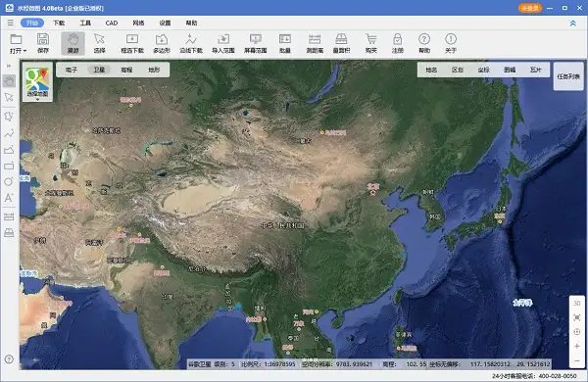Select the 测距离 distance ruler tool
Screen dimensions: 588x382
[315, 43]
